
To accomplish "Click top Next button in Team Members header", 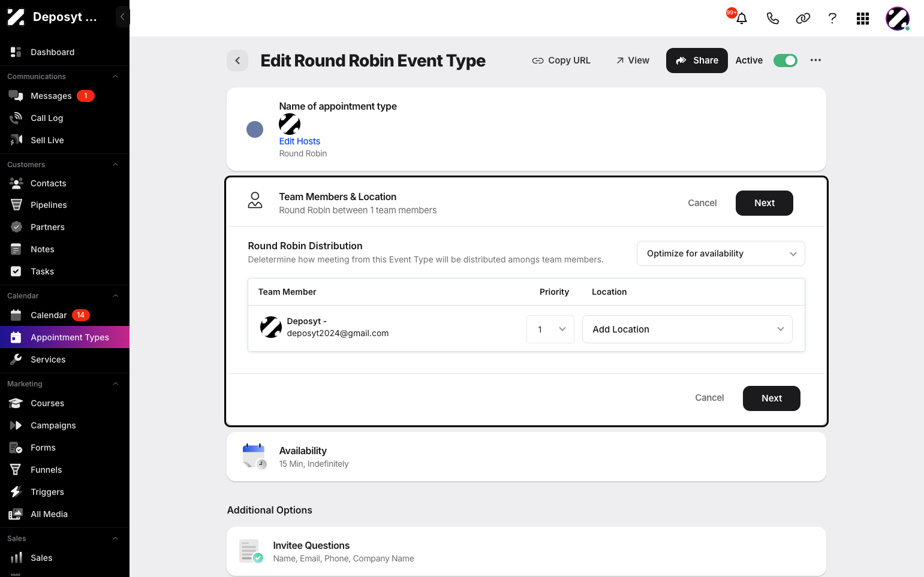I will click(x=765, y=203).
